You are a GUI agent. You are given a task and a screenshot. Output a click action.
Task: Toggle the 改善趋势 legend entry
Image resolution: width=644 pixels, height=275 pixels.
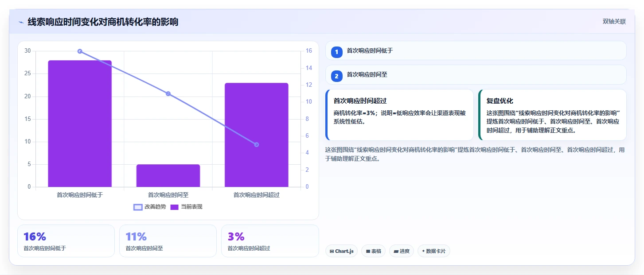tap(150, 207)
